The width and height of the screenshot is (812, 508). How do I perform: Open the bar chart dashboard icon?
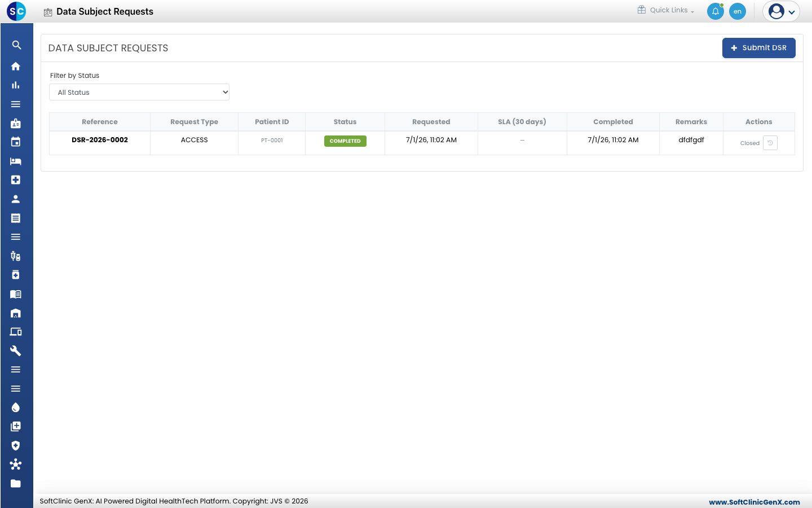pyautogui.click(x=16, y=85)
